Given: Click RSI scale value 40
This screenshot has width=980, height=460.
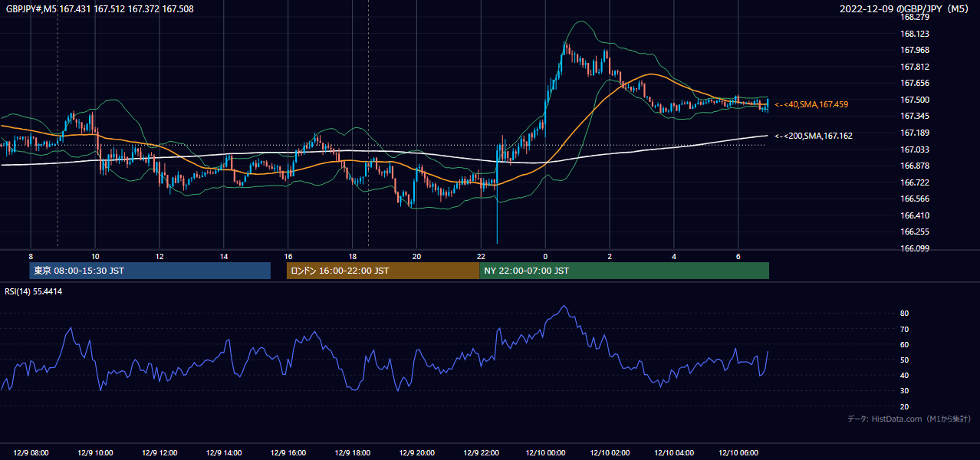Looking at the screenshot, I should click(x=904, y=375).
